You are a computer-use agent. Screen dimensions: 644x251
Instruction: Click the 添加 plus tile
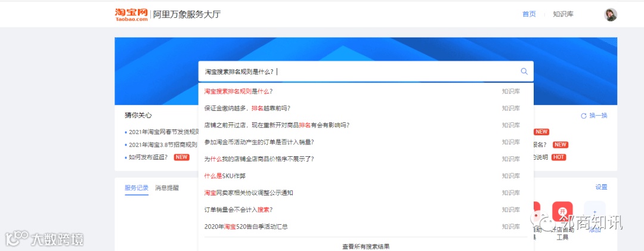click(x=595, y=212)
